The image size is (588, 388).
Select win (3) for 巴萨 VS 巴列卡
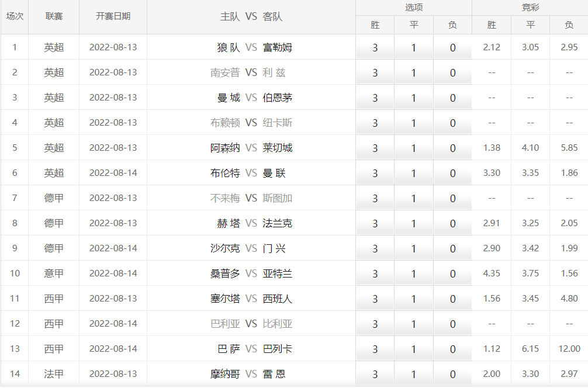point(375,349)
